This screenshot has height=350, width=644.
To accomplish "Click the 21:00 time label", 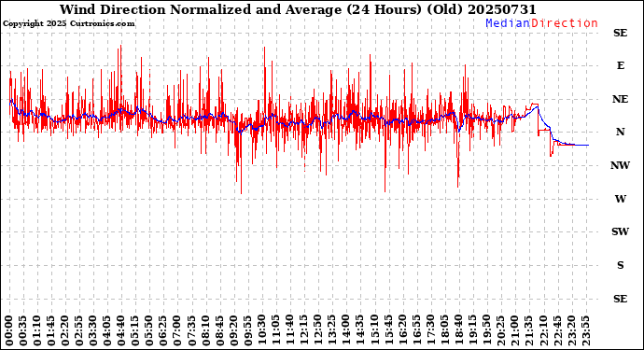I will 515,330.
